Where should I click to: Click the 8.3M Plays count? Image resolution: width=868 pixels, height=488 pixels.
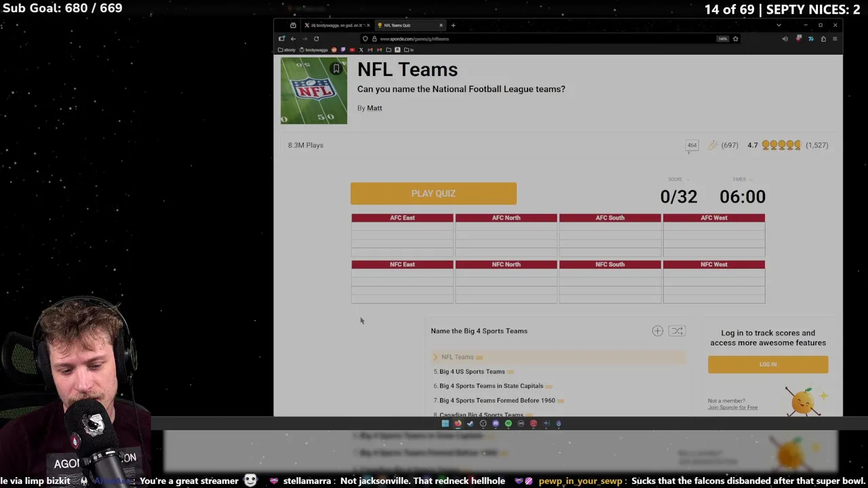305,145
